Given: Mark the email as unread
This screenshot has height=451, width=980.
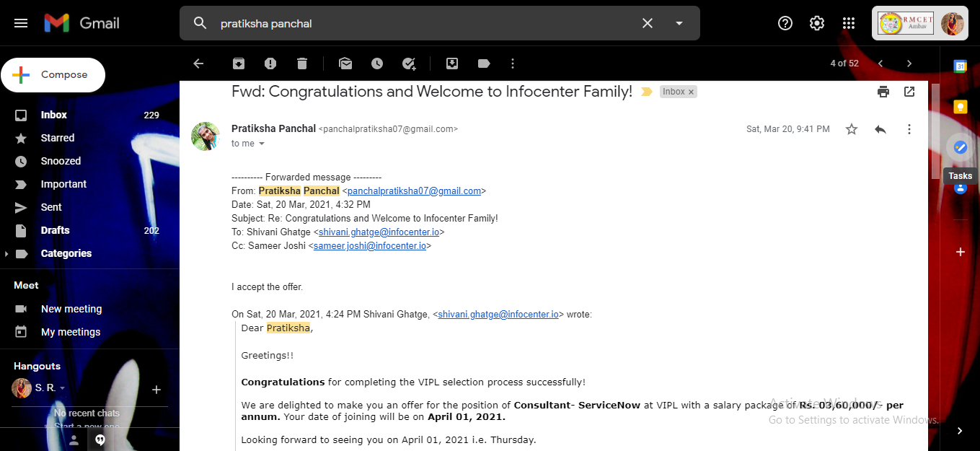Looking at the screenshot, I should point(345,64).
